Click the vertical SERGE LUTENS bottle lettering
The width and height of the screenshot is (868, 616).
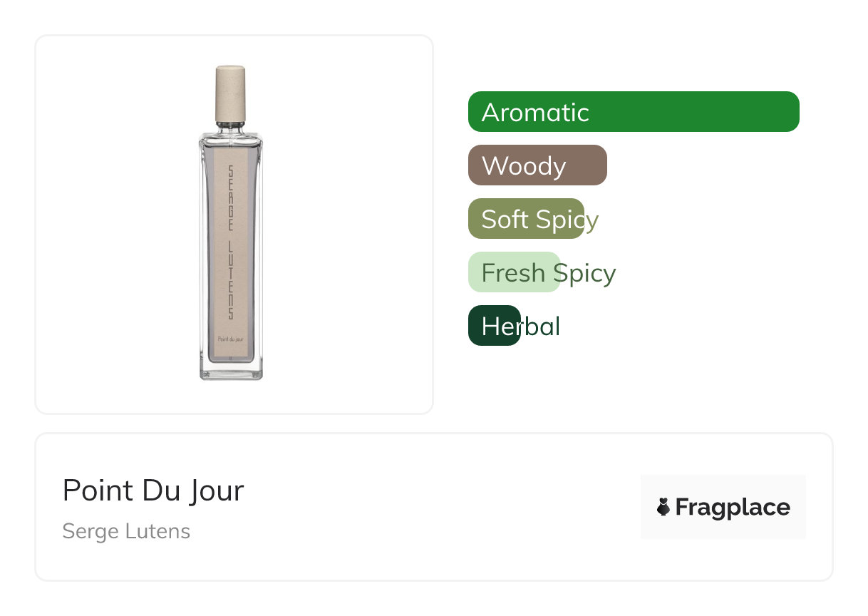click(x=230, y=242)
